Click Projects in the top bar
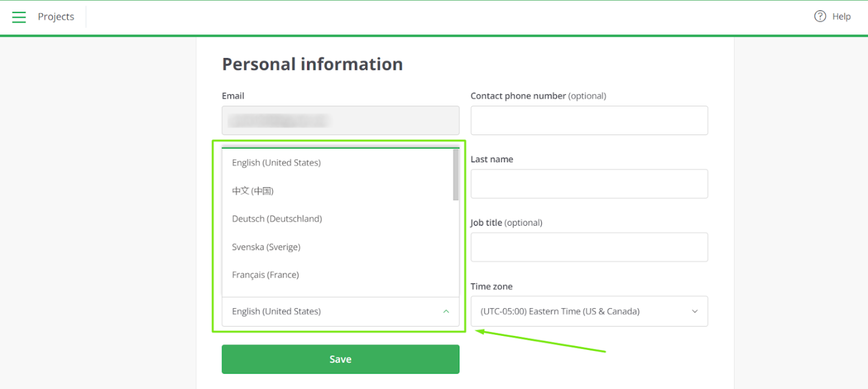Screen dimensions: 868x389 [55, 16]
